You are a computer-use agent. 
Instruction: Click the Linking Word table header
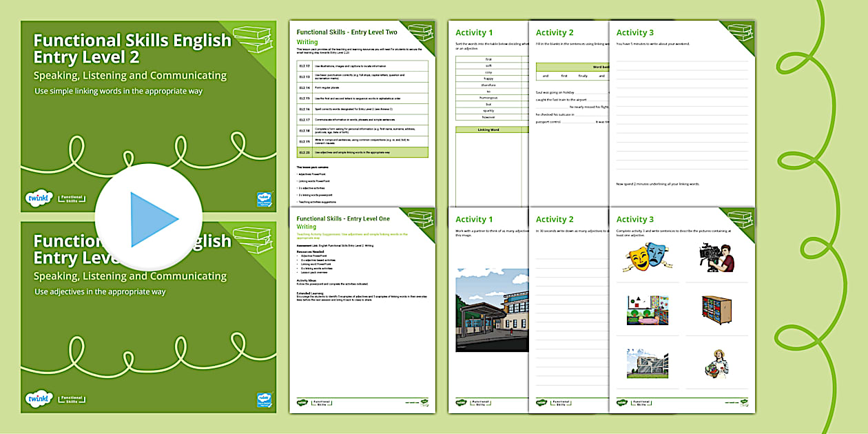[x=488, y=130]
